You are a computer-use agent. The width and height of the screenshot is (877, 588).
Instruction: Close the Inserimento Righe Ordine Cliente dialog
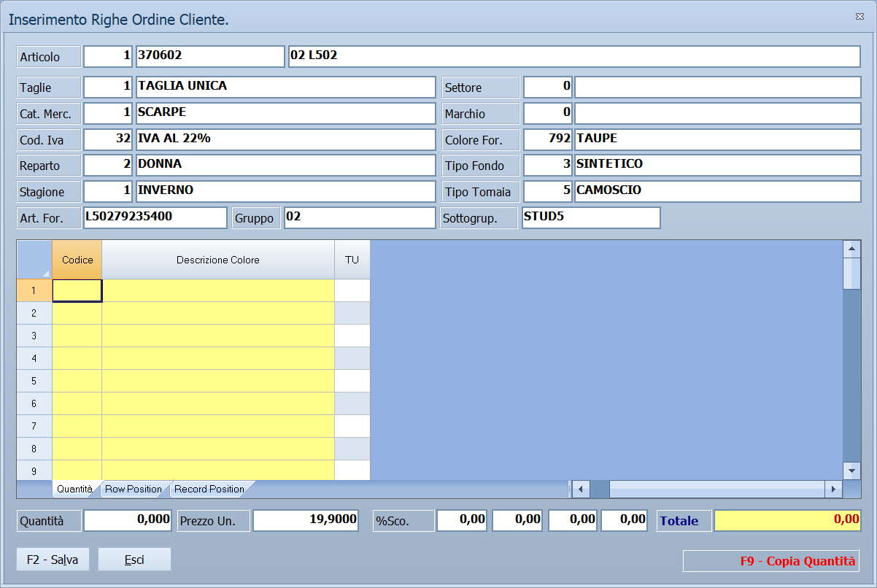point(859,16)
